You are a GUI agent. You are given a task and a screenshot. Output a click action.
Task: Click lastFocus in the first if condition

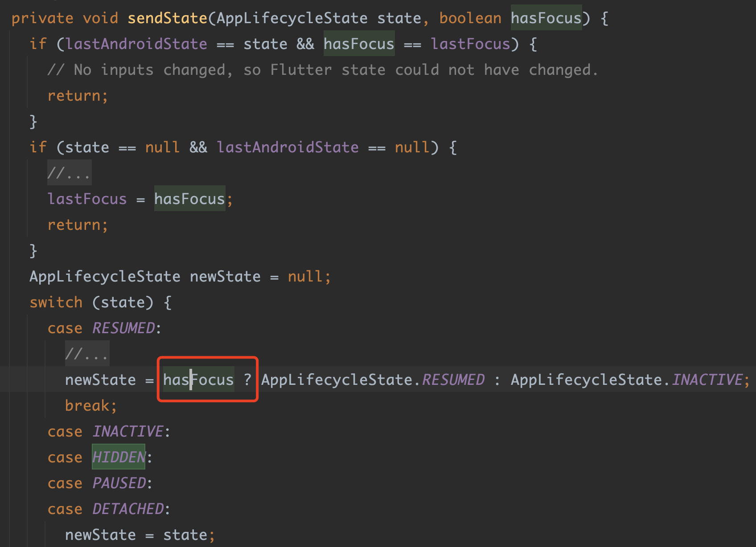pyautogui.click(x=470, y=44)
